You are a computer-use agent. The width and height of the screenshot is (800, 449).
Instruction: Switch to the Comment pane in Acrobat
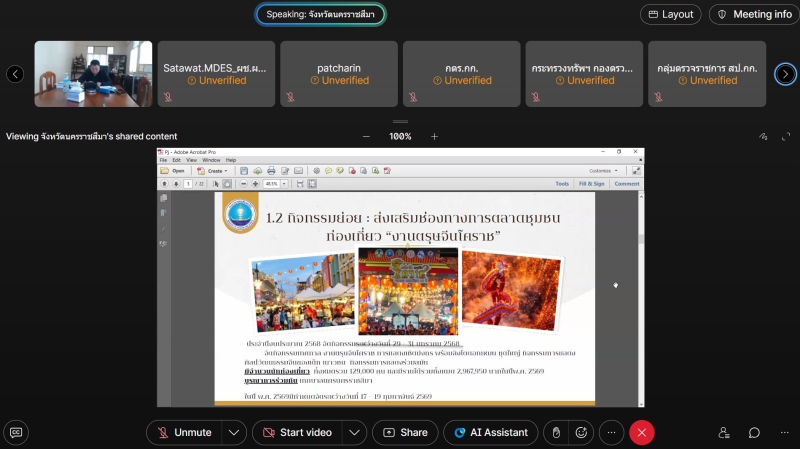click(627, 184)
